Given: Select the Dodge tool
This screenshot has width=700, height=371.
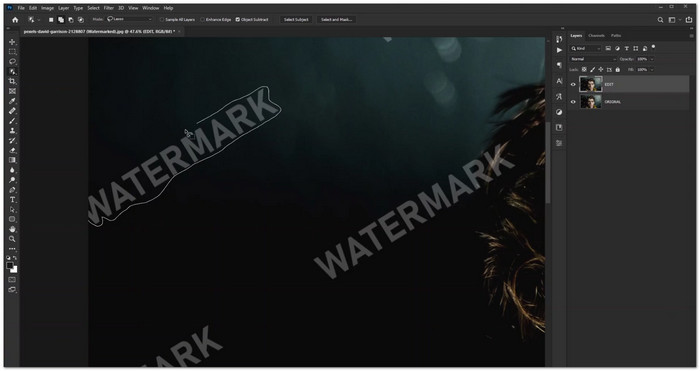Looking at the screenshot, I should (12, 180).
